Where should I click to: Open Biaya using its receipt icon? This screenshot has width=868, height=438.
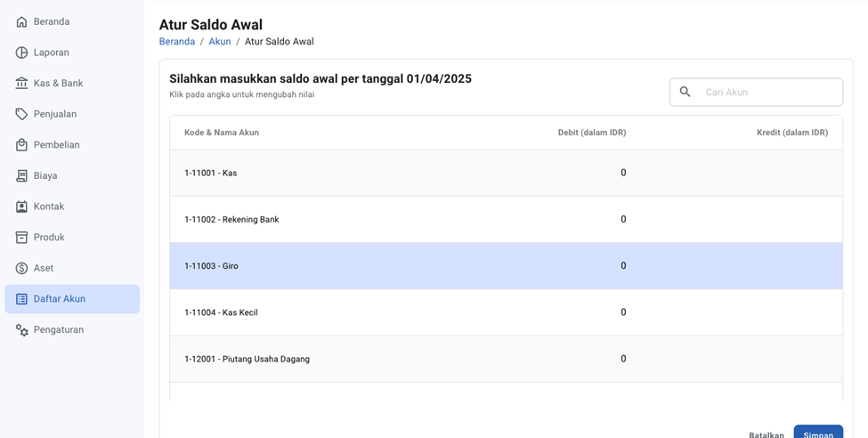coord(22,176)
